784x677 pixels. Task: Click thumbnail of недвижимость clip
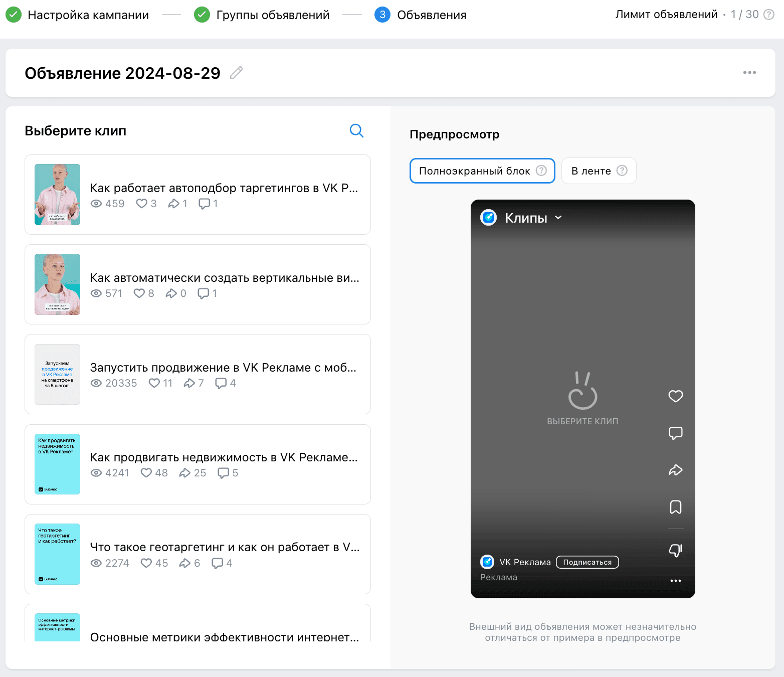click(x=57, y=464)
